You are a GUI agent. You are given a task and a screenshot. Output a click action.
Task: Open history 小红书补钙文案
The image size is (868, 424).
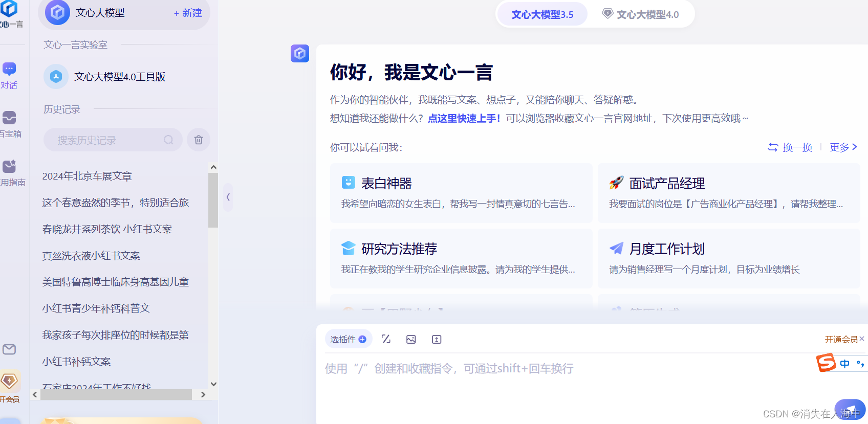[x=76, y=362]
